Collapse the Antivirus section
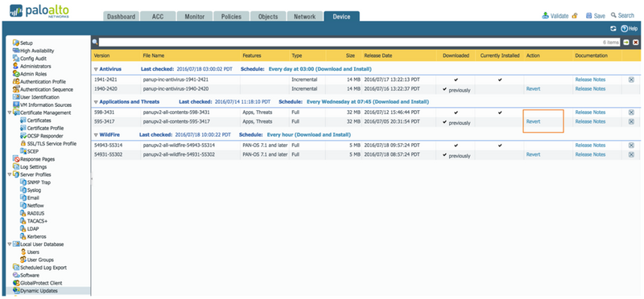 tap(96, 69)
